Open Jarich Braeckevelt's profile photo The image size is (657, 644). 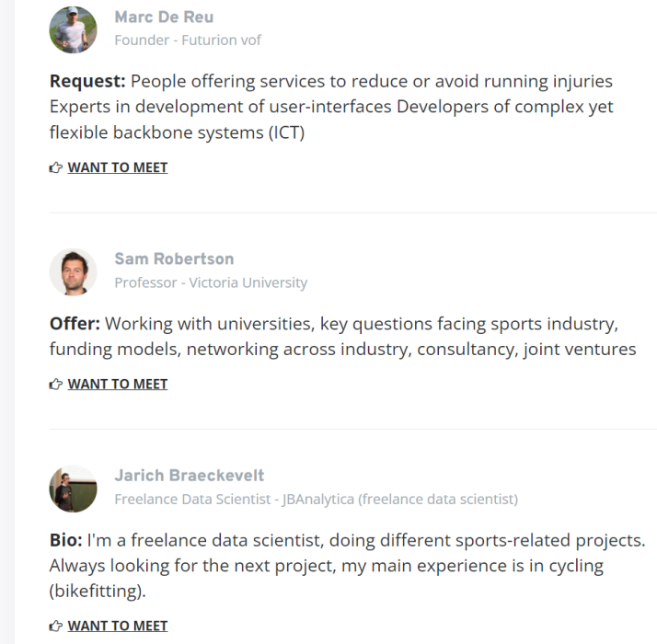(73, 488)
